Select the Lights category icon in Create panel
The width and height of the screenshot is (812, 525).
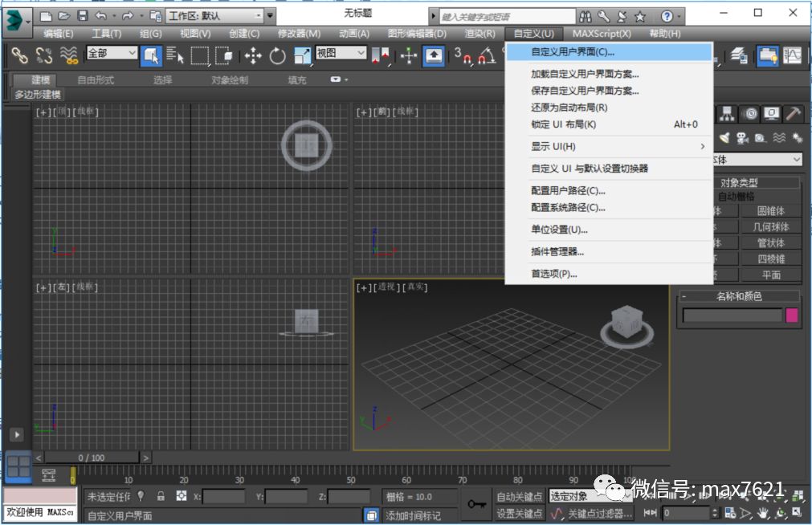(724, 137)
